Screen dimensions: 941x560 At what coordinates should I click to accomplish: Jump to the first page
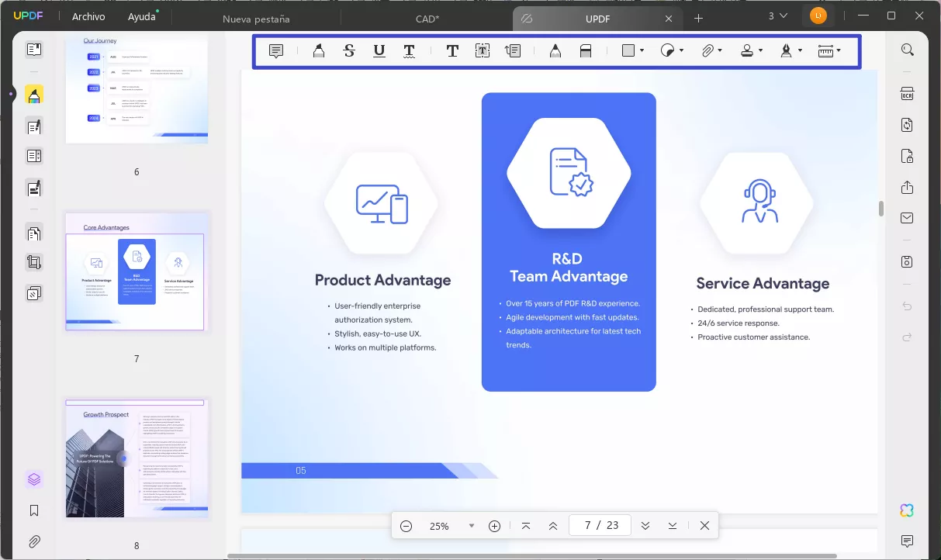point(526,526)
